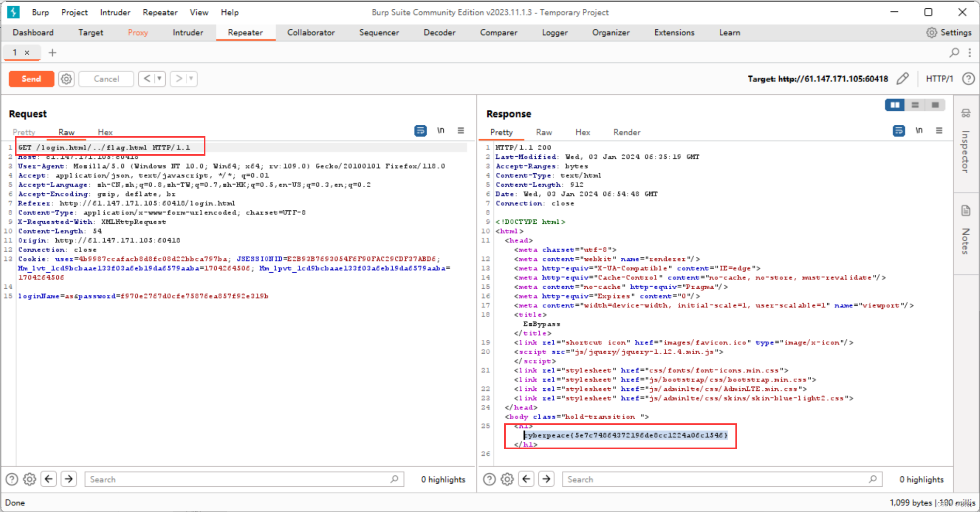Go to next match in Response search
This screenshot has height=512, width=980.
pos(547,479)
